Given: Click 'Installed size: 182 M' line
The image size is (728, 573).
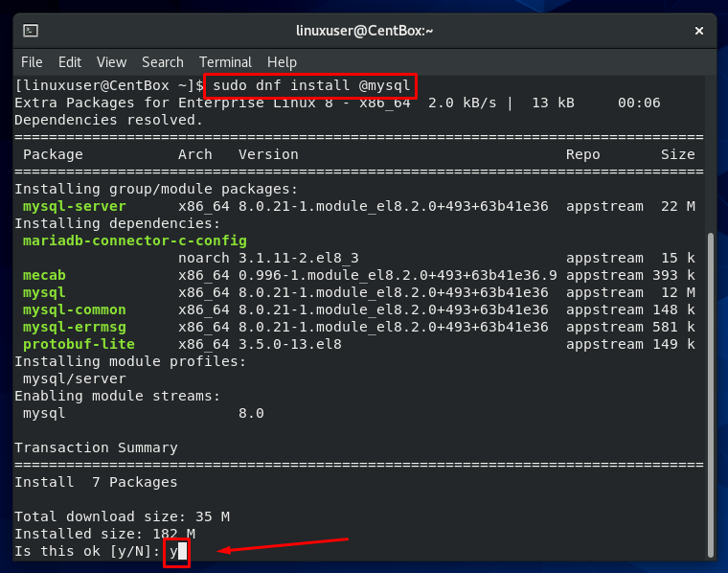Looking at the screenshot, I should tap(105, 534).
